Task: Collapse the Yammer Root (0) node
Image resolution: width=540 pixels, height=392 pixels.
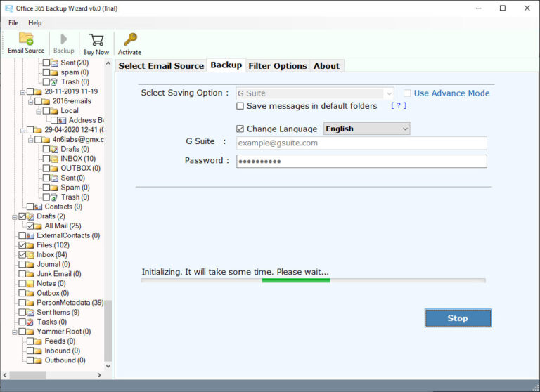Action: [x=15, y=332]
